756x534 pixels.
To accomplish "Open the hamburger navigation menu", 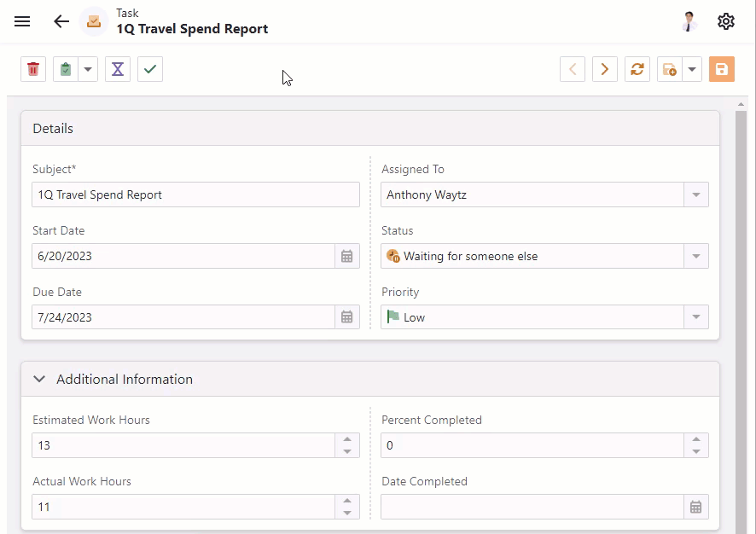I will (22, 21).
